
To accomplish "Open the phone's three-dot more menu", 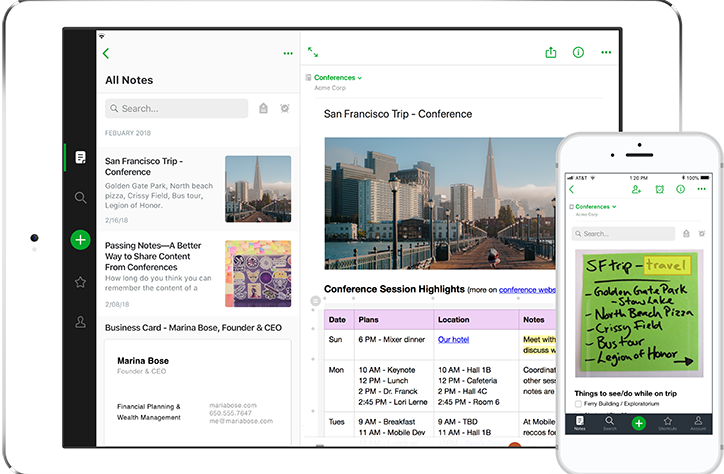I will click(x=702, y=189).
